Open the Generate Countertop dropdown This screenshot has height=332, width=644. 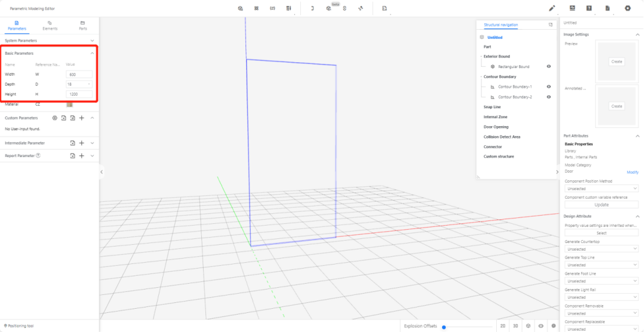click(x=602, y=249)
